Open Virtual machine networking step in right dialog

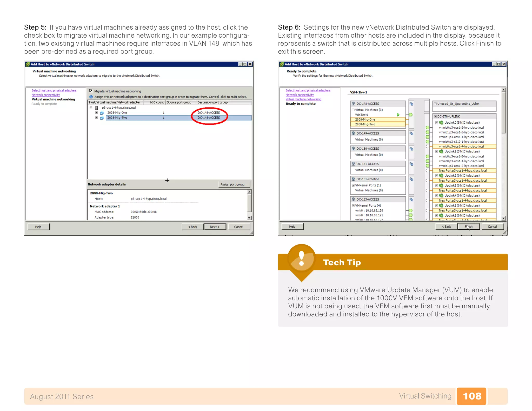303,100
